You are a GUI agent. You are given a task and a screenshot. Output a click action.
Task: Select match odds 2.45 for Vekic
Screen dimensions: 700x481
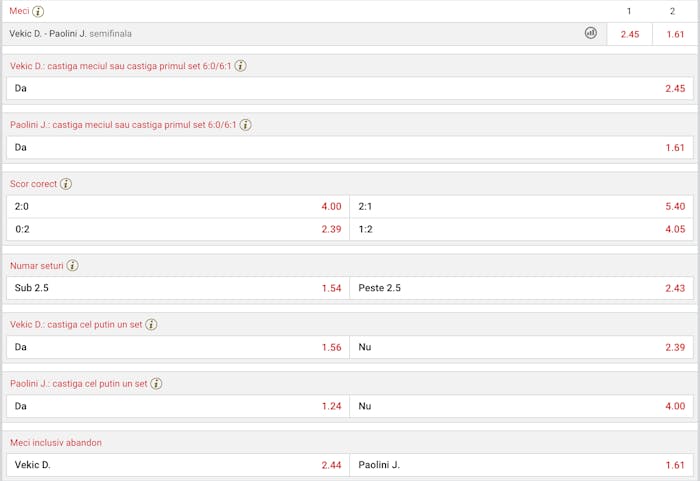[629, 34]
